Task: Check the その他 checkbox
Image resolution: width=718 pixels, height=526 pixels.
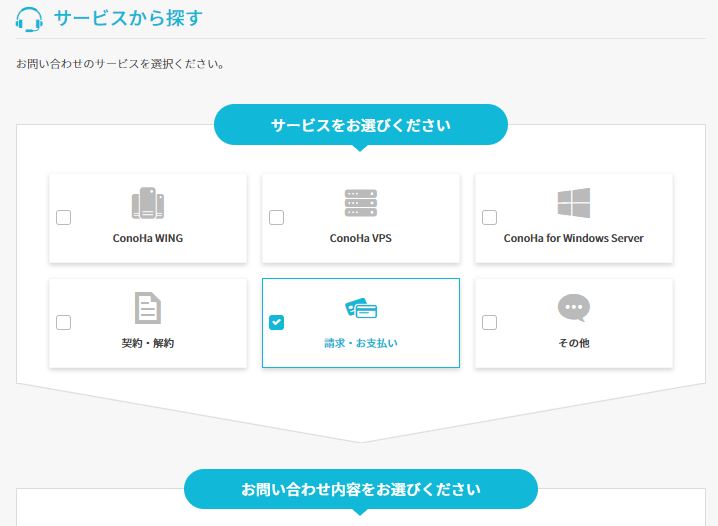Action: point(490,322)
